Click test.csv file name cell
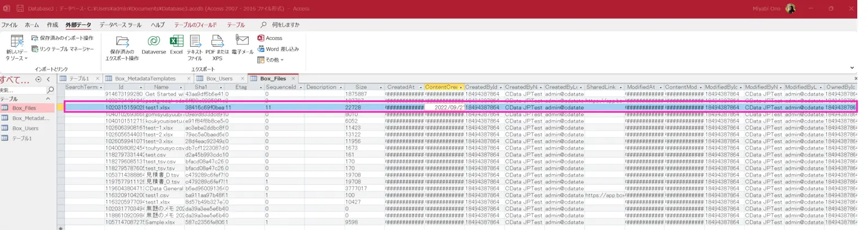The height and width of the screenshot is (230, 868). (165, 155)
